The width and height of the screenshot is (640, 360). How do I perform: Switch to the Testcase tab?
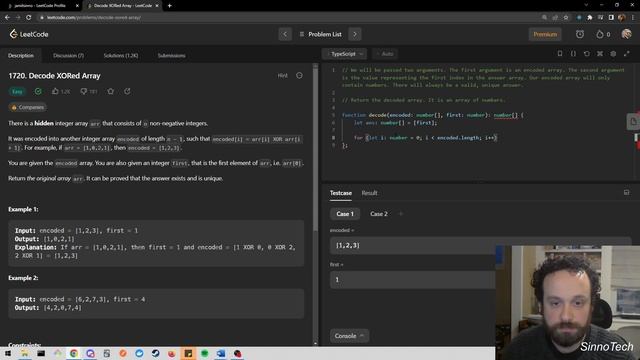341,193
